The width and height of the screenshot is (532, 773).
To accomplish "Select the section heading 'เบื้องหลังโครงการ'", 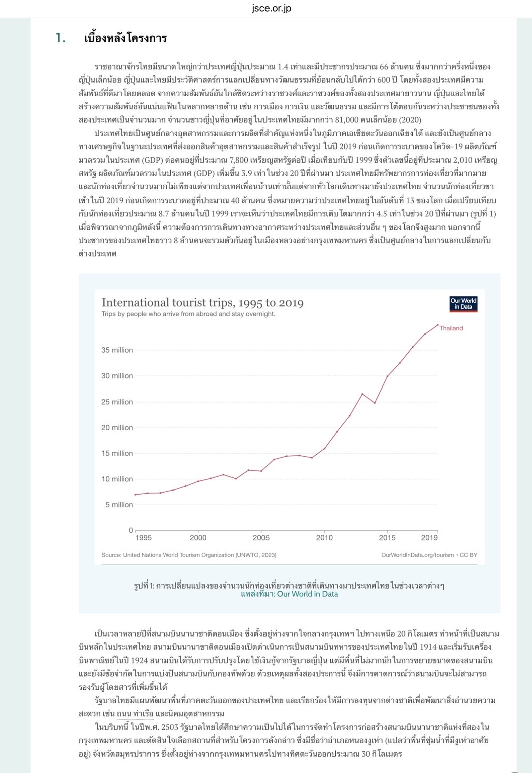I will point(125,38).
